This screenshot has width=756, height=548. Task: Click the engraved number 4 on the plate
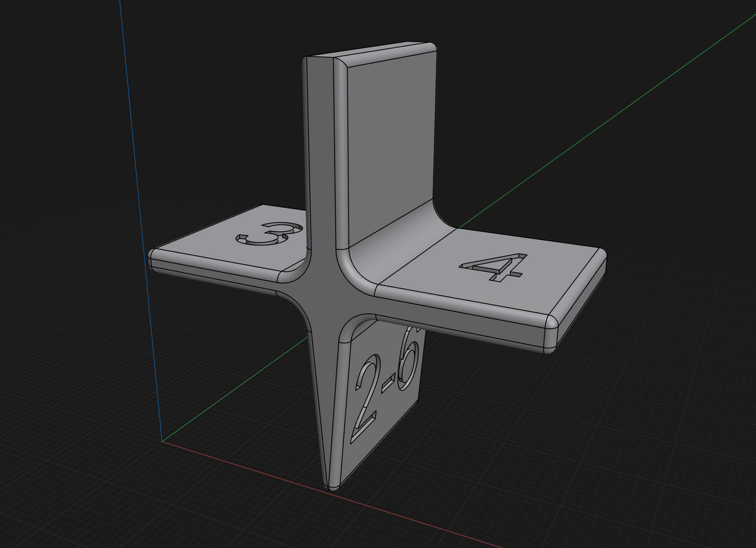[496, 268]
